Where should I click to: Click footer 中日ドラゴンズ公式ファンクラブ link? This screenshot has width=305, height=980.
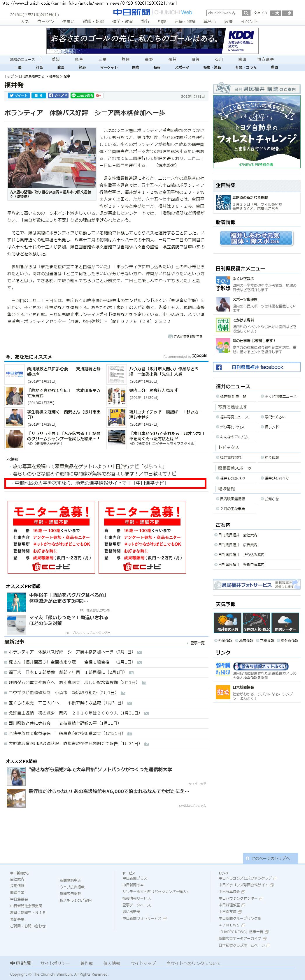point(245,878)
